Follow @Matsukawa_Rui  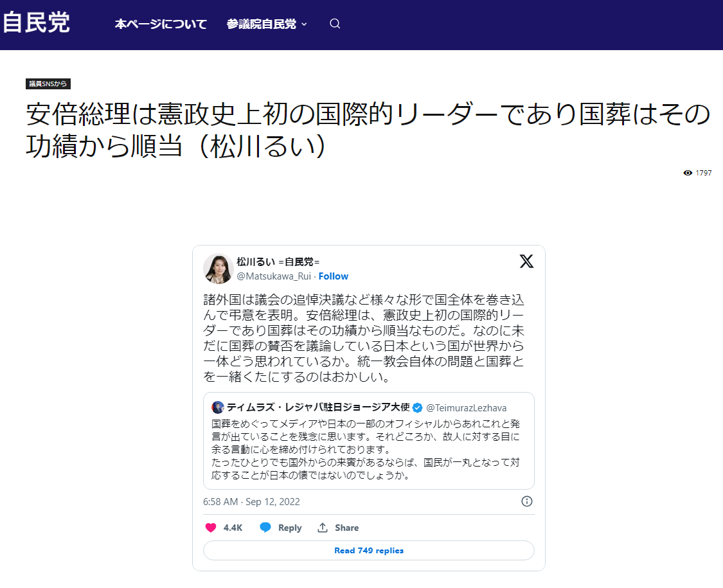[x=334, y=276]
